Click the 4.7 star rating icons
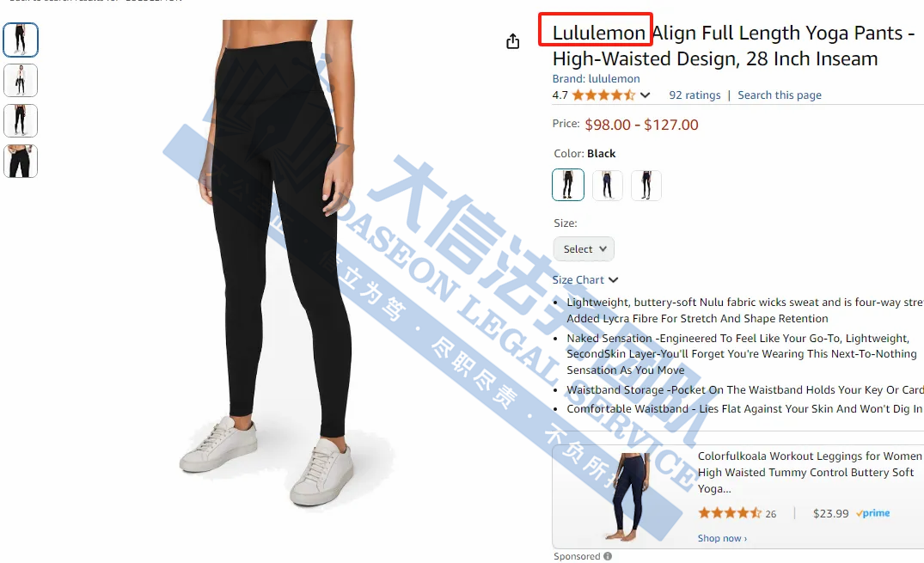The height and width of the screenshot is (563, 924). (x=603, y=95)
